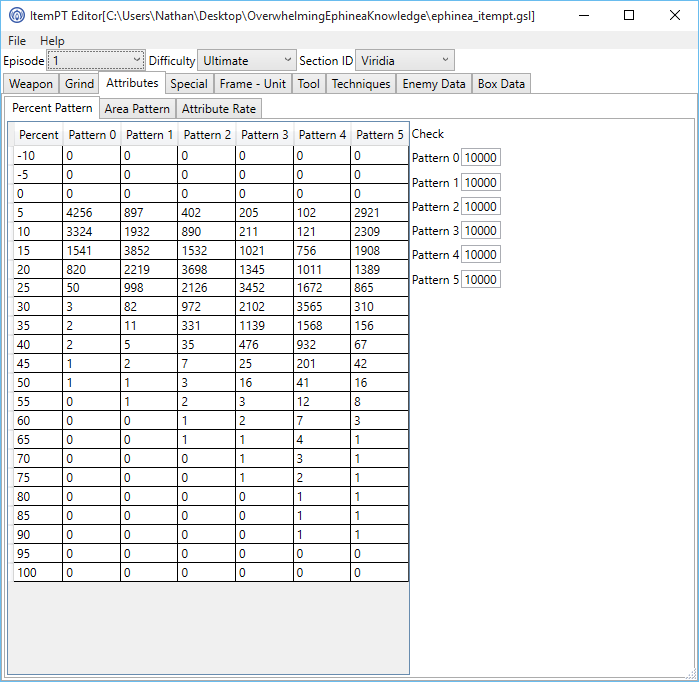Select cell with value 2219
Viewport: 699px width, 682px height.
149,270
